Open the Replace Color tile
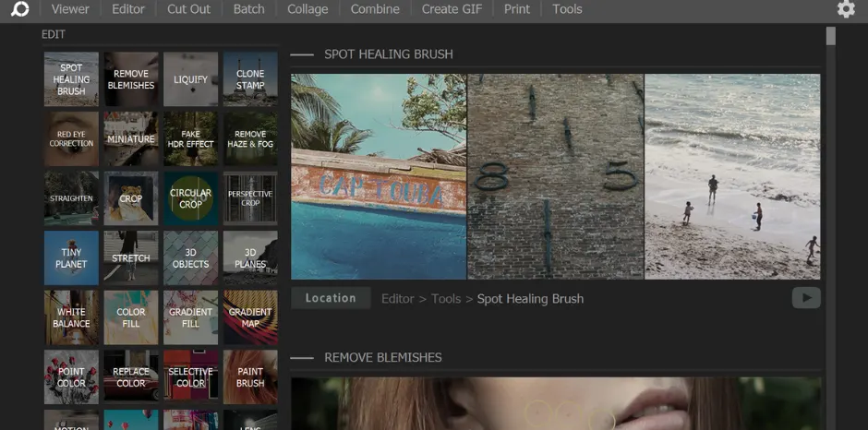This screenshot has height=430, width=868. 131,376
